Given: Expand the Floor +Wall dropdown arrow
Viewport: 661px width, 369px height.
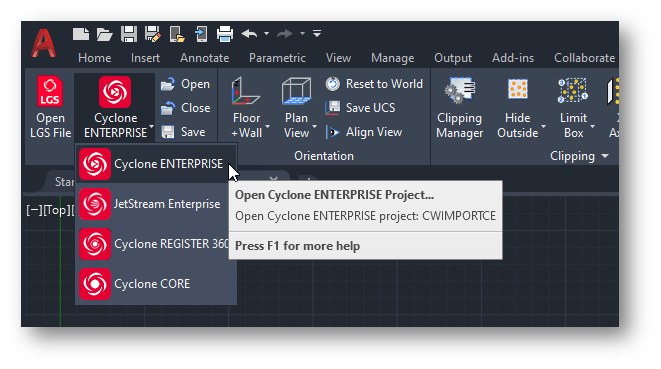Looking at the screenshot, I should [x=268, y=126].
